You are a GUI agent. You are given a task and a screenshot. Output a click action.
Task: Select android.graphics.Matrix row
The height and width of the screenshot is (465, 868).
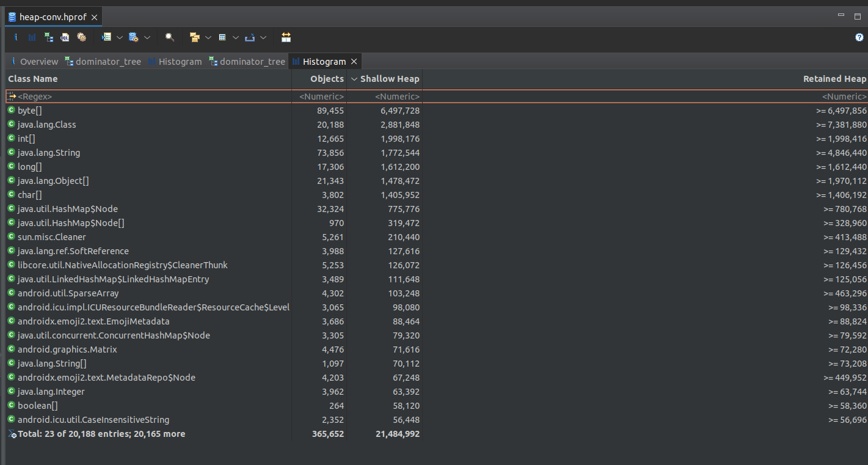pos(437,350)
